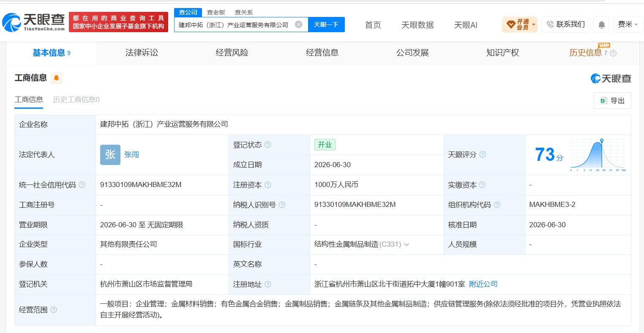
Task: Click the red 国家中小企业发展子基金 banner
Action: pyautogui.click(x=118, y=22)
